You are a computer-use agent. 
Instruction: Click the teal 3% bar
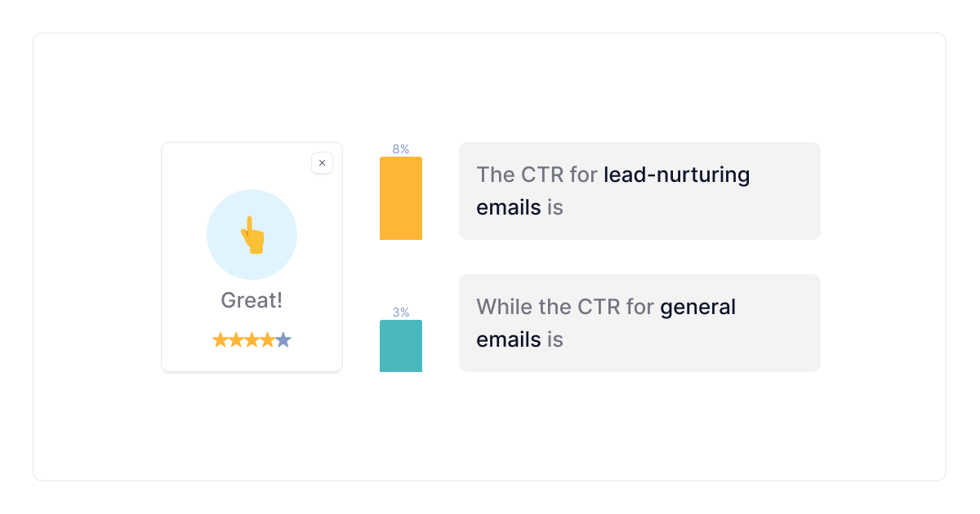point(401,346)
